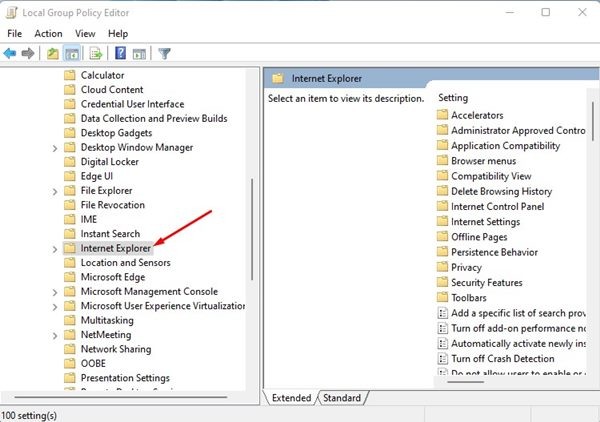This screenshot has height=422, width=600.
Task: Open the View menu
Action: pos(85,34)
